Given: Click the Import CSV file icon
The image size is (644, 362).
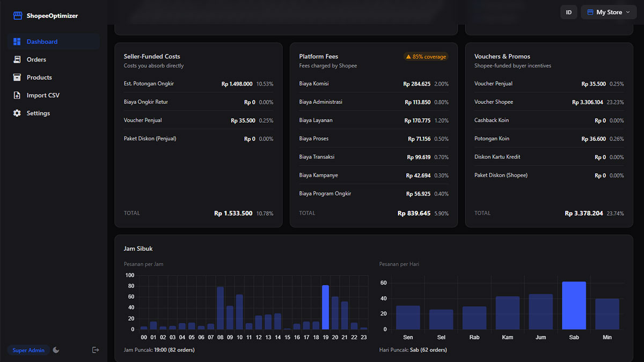Looking at the screenshot, I should click(x=17, y=95).
